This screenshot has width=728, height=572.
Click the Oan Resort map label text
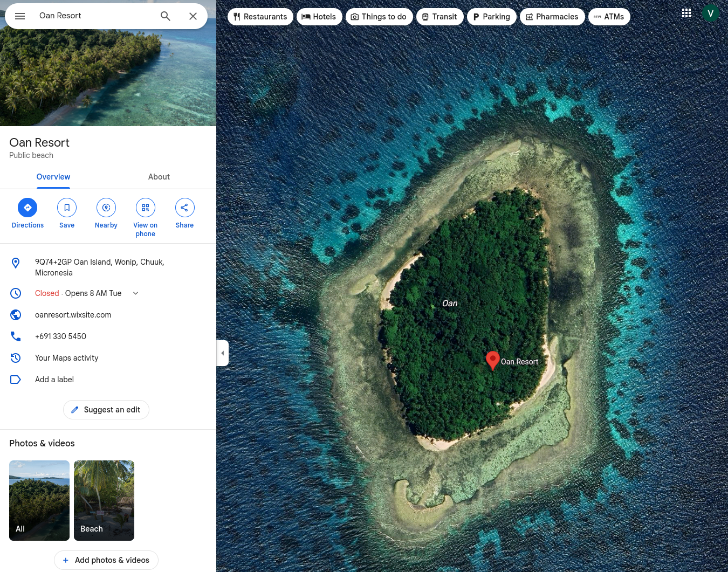pos(520,362)
